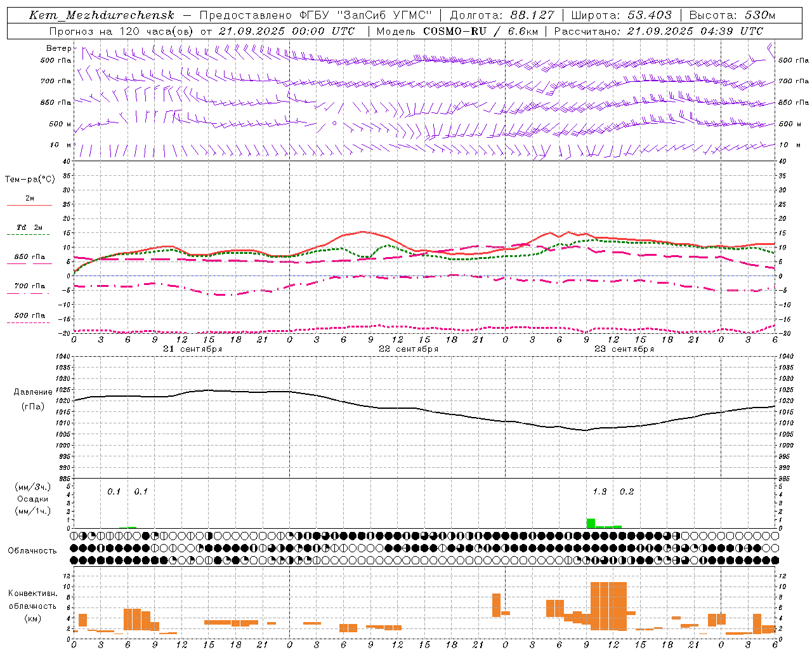Click the computed timestamp Рассчитано: 21.09.2025 04:39 UTC
Screen dimensions: 812x650
[x=658, y=31]
